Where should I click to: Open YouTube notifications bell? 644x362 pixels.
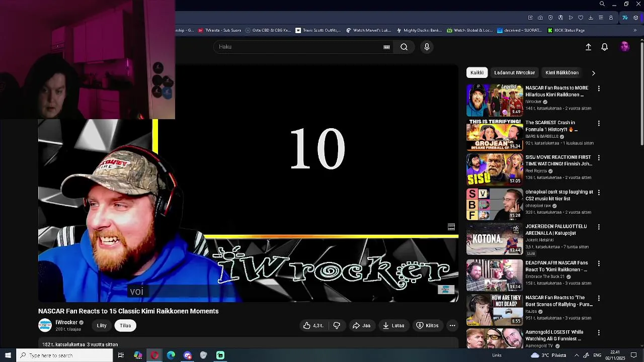point(605,47)
